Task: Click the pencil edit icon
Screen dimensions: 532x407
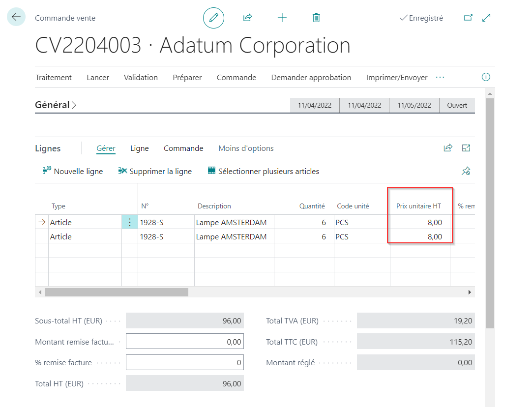Action: (213, 18)
